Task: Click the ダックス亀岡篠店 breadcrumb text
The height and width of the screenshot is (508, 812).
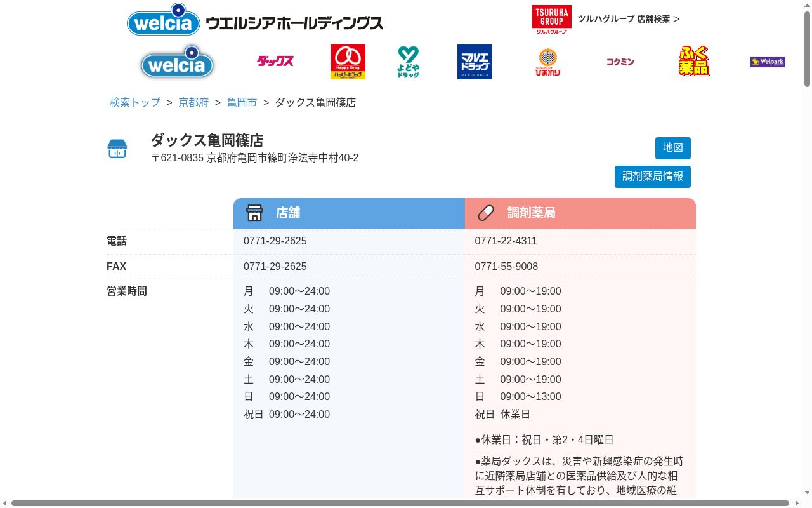Action: click(x=315, y=102)
